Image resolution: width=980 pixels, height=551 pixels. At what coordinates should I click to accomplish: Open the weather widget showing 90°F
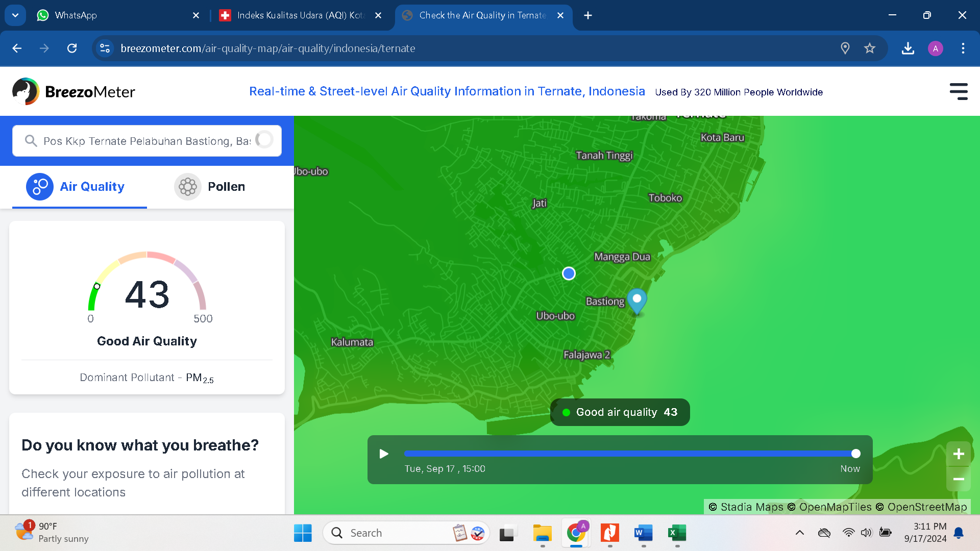coord(51,533)
